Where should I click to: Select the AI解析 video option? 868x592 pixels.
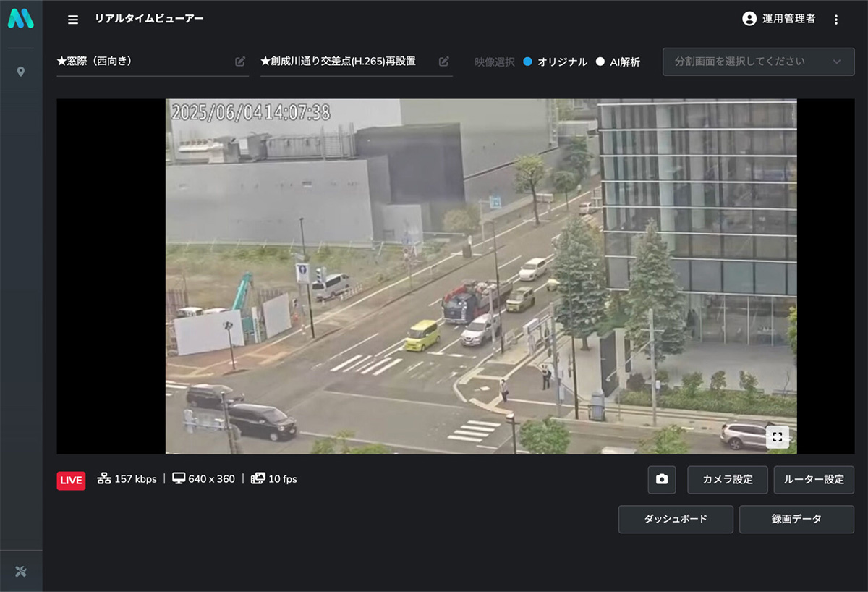pyautogui.click(x=618, y=62)
